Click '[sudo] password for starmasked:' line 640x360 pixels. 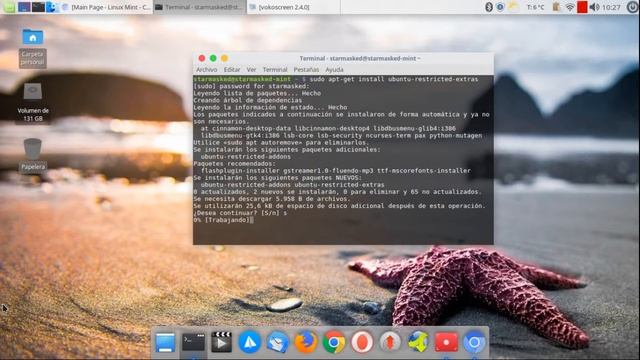(251, 86)
